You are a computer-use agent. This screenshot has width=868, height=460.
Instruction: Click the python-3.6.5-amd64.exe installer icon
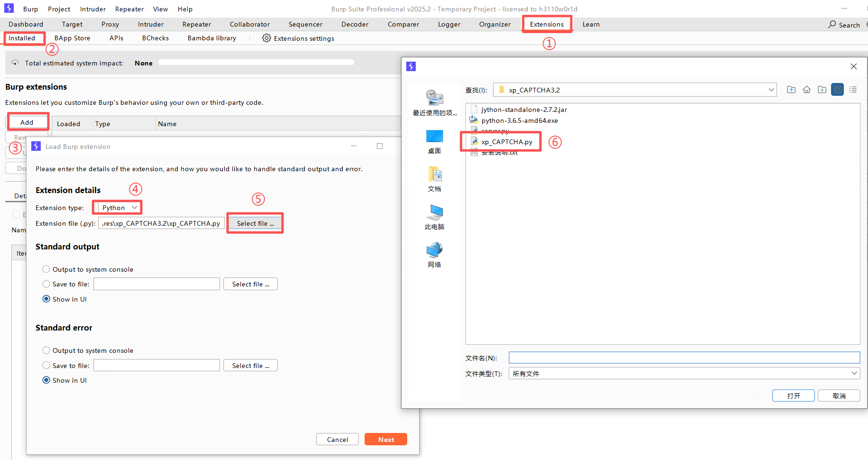(474, 120)
